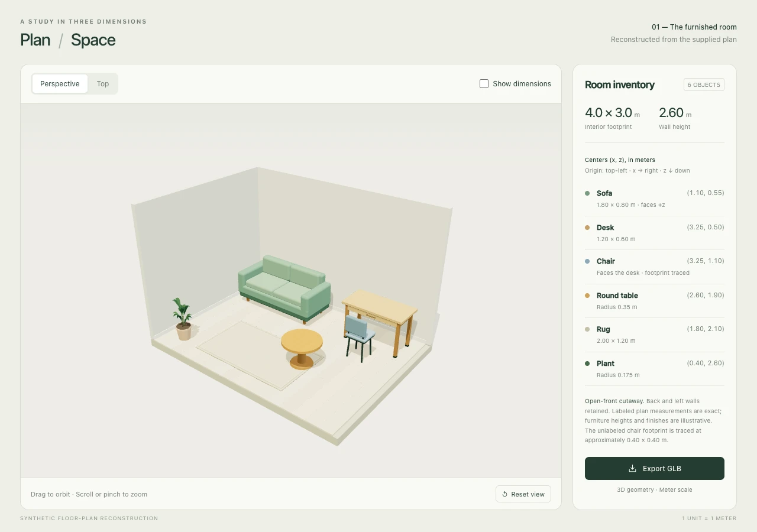Click the '01 — The furnished room' label
Image resolution: width=757 pixels, height=532 pixels.
[x=694, y=27]
